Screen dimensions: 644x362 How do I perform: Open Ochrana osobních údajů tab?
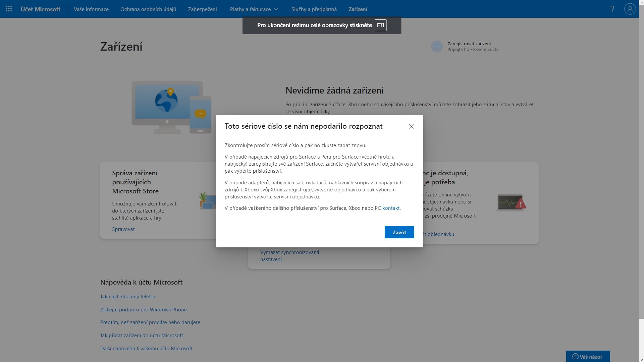[x=148, y=9]
